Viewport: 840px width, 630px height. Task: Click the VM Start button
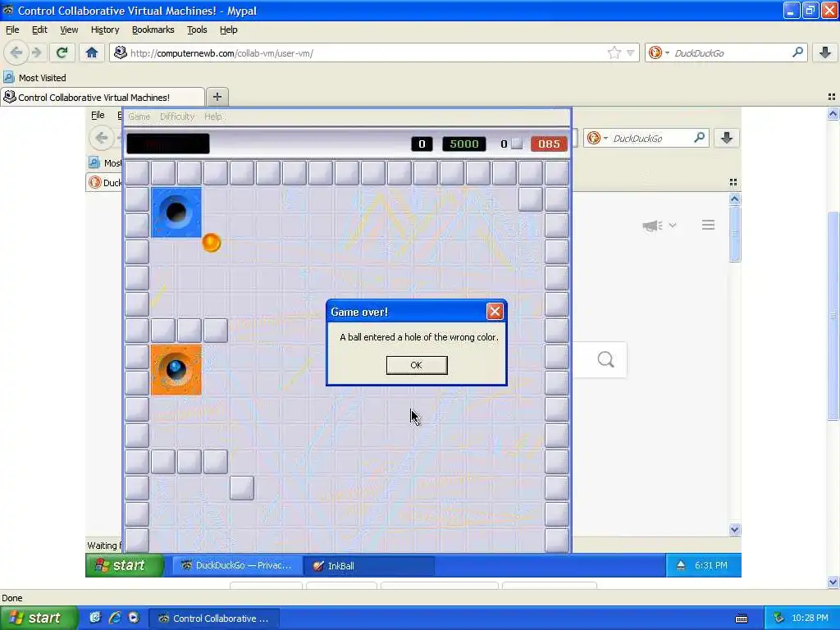(x=125, y=565)
